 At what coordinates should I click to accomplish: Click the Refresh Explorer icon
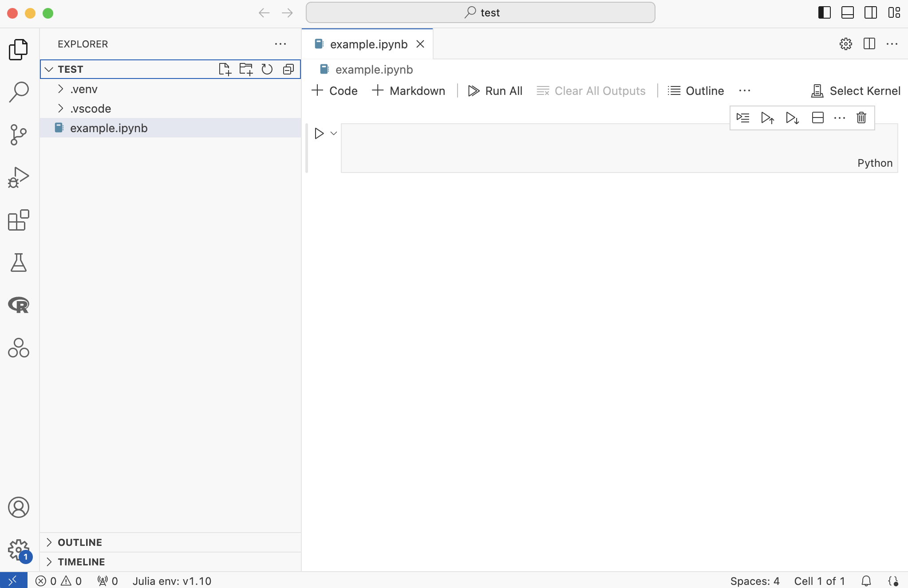(x=267, y=69)
